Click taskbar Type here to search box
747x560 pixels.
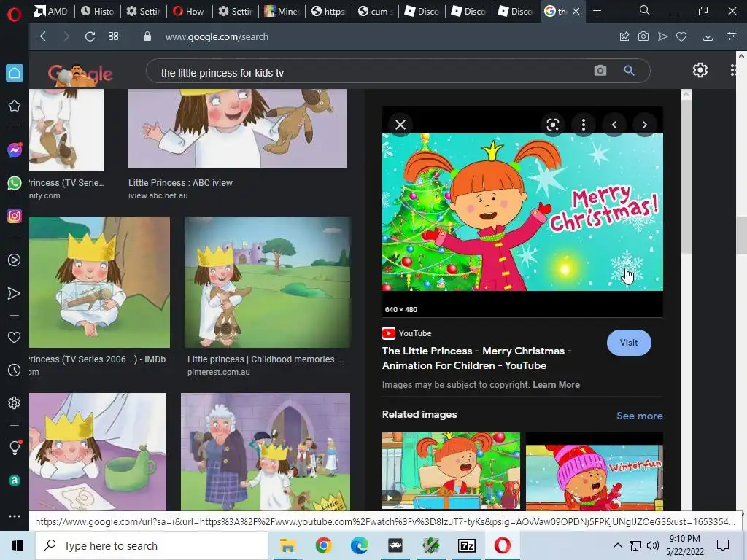tap(152, 545)
